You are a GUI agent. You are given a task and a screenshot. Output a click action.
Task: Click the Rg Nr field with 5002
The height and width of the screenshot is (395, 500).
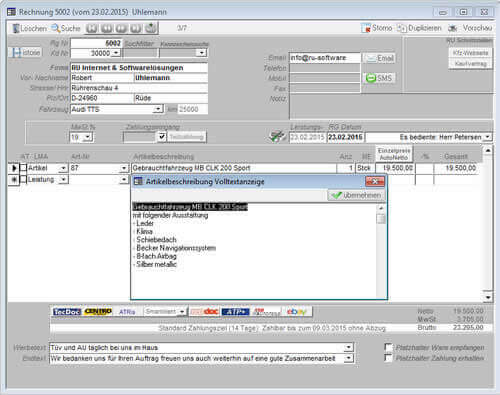click(x=96, y=43)
